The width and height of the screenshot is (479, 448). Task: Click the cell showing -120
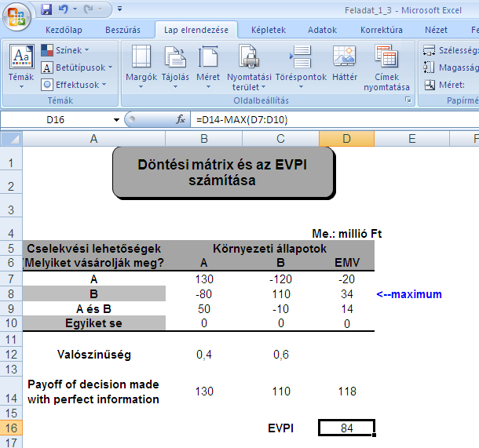281,279
